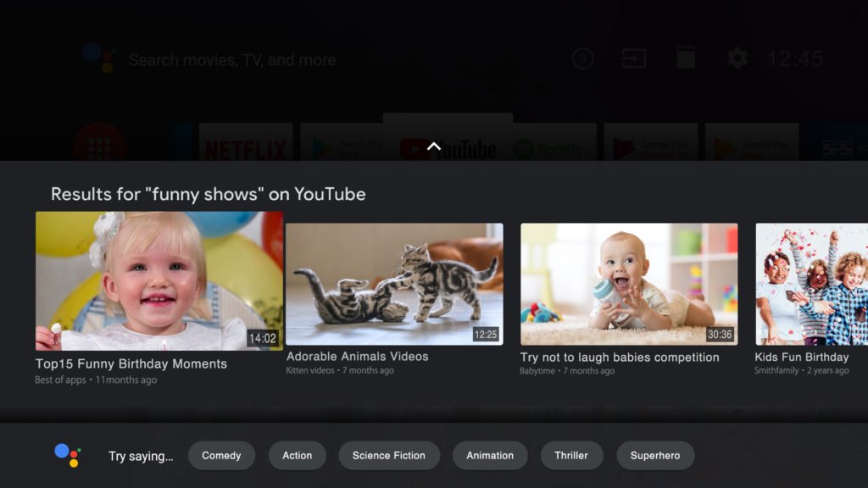Play the Try not to laugh babies video
Viewport: 868px width, 488px height.
(x=629, y=284)
